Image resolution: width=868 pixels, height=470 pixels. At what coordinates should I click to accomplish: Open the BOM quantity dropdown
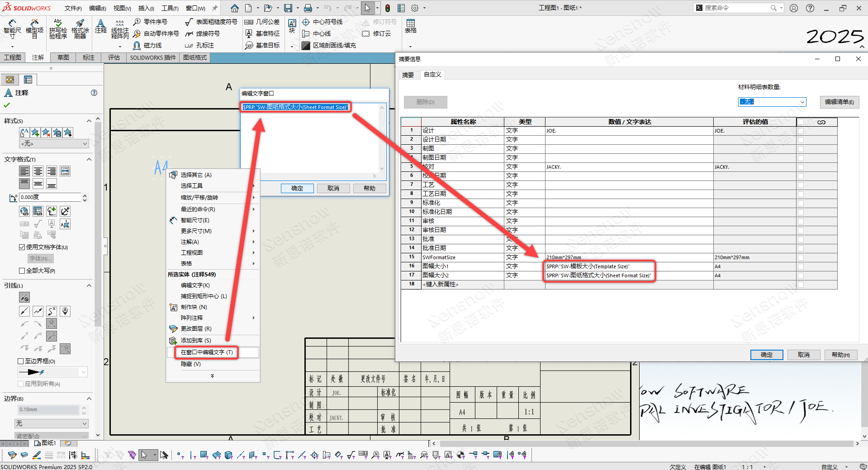[x=772, y=102]
